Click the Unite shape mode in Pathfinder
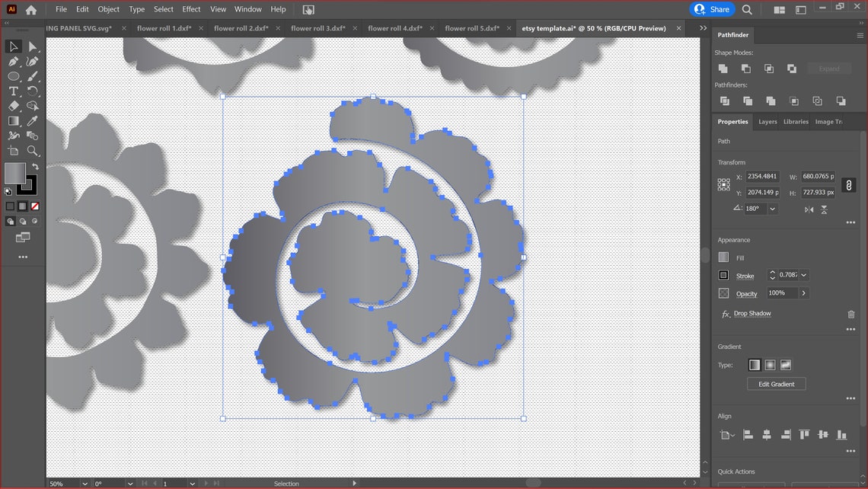 (x=722, y=69)
